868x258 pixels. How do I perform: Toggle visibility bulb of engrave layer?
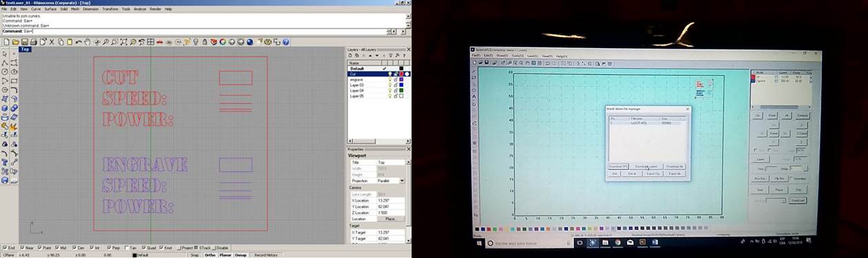coord(390,79)
